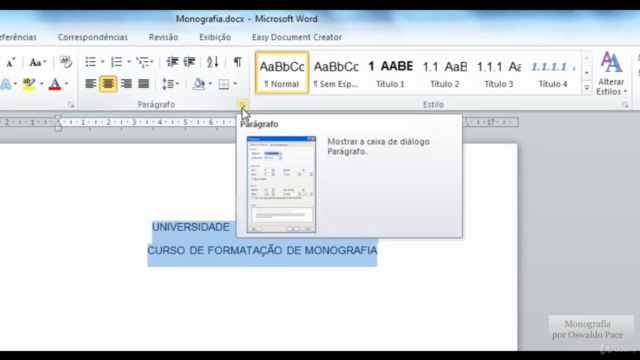Apply the text highlight color

click(29, 84)
